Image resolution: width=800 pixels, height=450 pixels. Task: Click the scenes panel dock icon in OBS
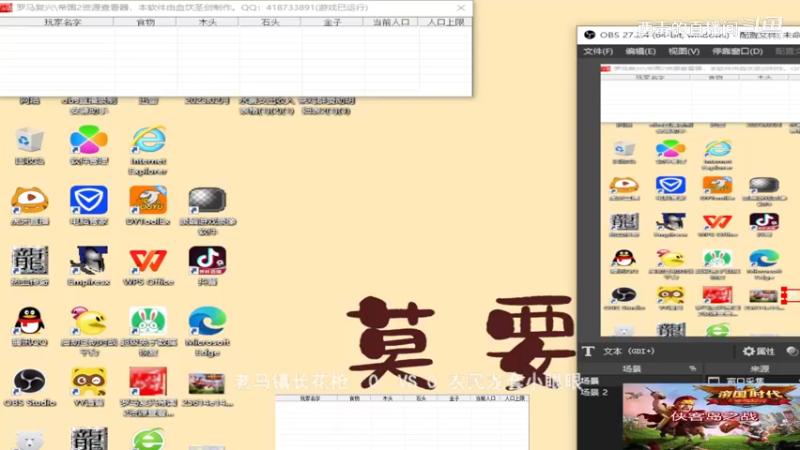coord(692,368)
